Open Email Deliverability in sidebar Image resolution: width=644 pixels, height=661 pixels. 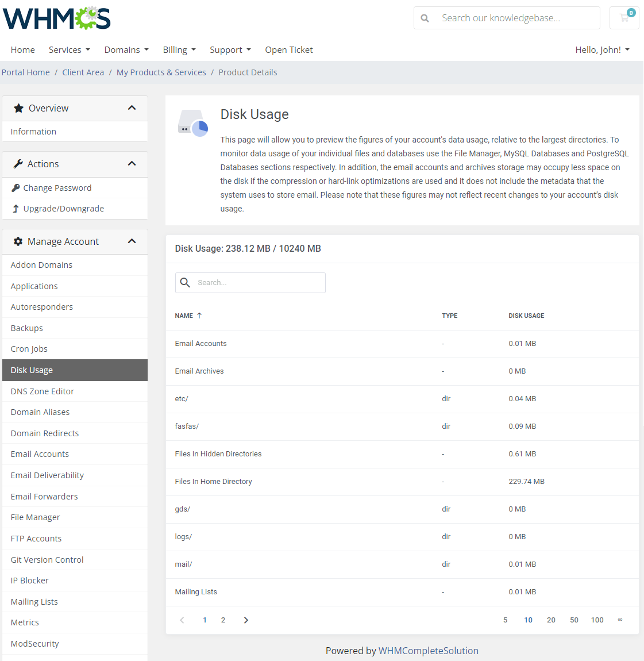point(75,475)
